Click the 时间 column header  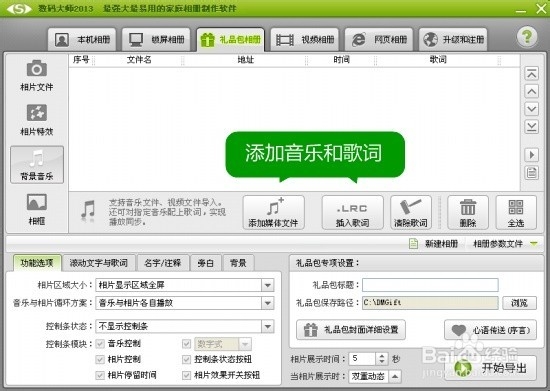tap(342, 60)
